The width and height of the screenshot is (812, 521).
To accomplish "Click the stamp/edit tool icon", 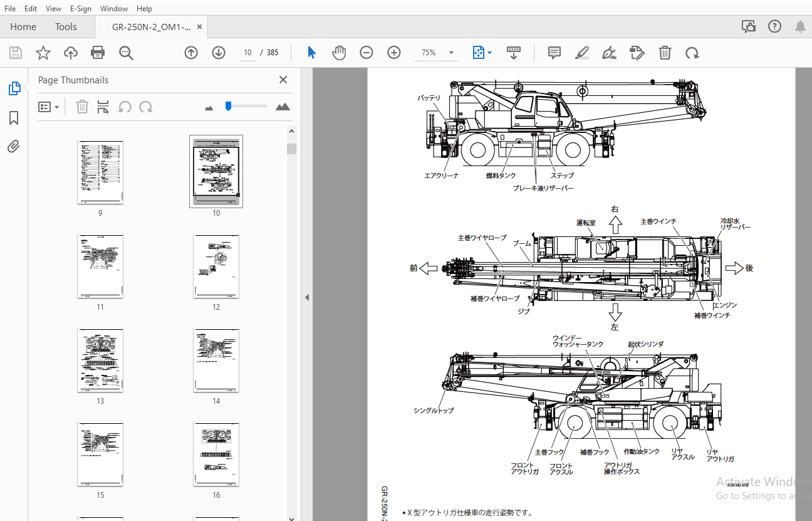I will point(637,53).
